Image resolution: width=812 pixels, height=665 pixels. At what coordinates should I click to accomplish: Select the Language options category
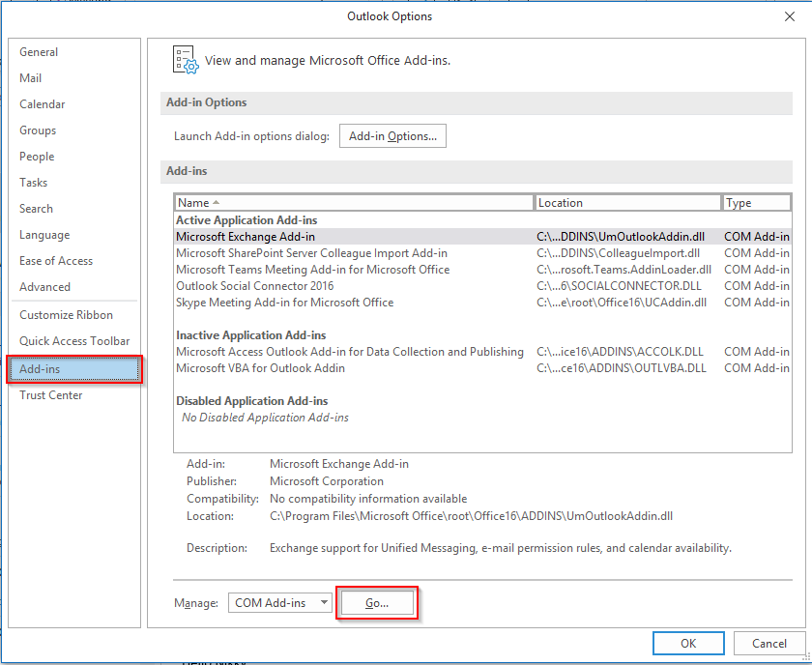click(x=43, y=234)
